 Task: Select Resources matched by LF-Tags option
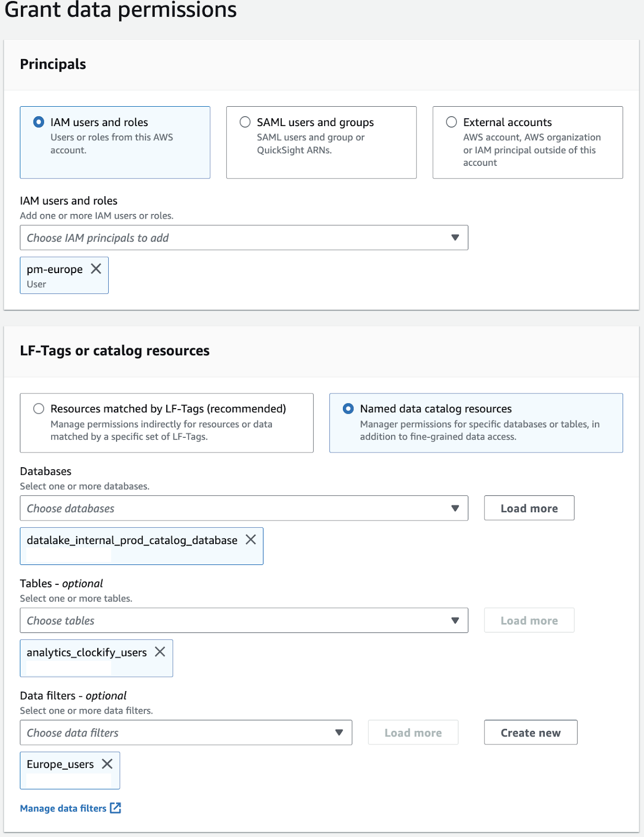tap(39, 409)
